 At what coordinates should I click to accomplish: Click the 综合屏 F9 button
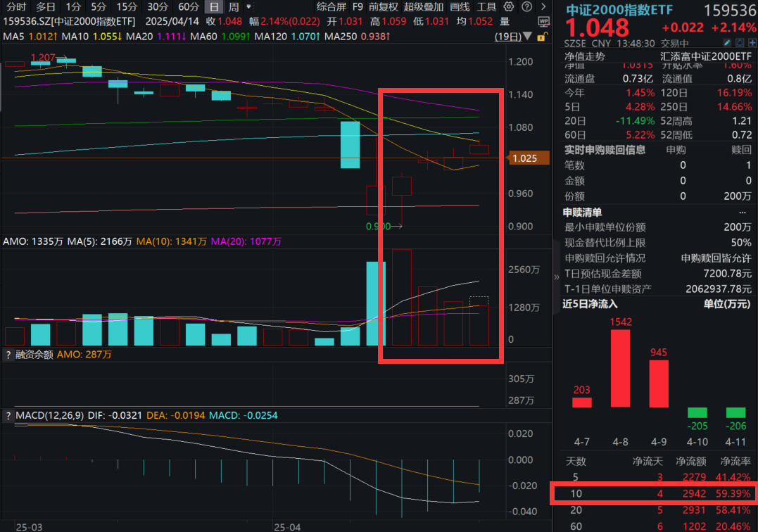(x=331, y=6)
